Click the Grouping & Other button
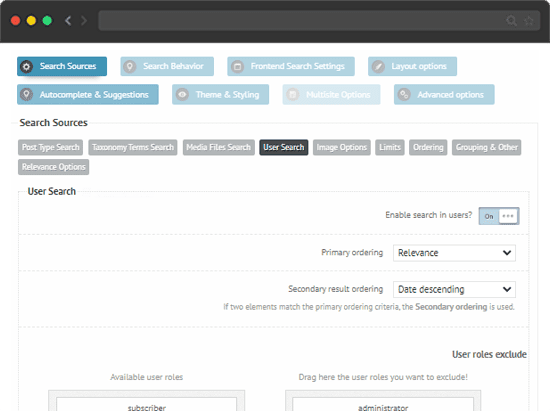 pyautogui.click(x=487, y=147)
